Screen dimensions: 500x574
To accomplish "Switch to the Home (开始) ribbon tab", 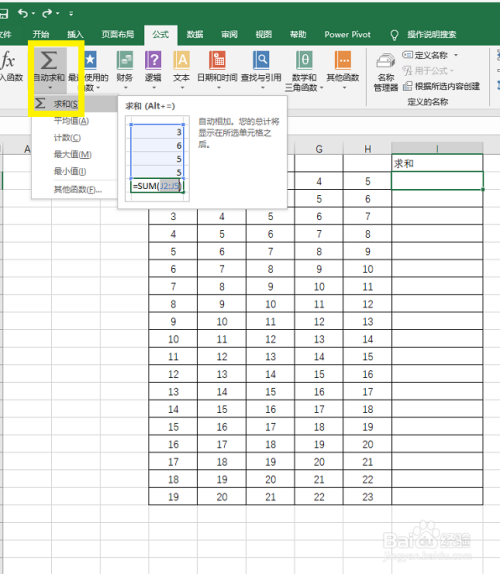I will click(x=41, y=35).
